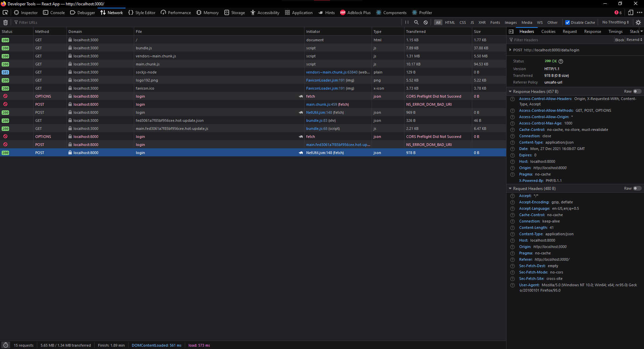Open the No Throttling dropdown
644x349 pixels.
point(615,22)
